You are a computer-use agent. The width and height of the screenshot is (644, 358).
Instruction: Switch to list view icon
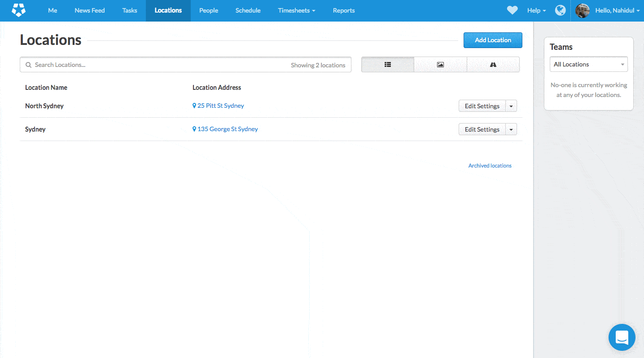click(388, 65)
